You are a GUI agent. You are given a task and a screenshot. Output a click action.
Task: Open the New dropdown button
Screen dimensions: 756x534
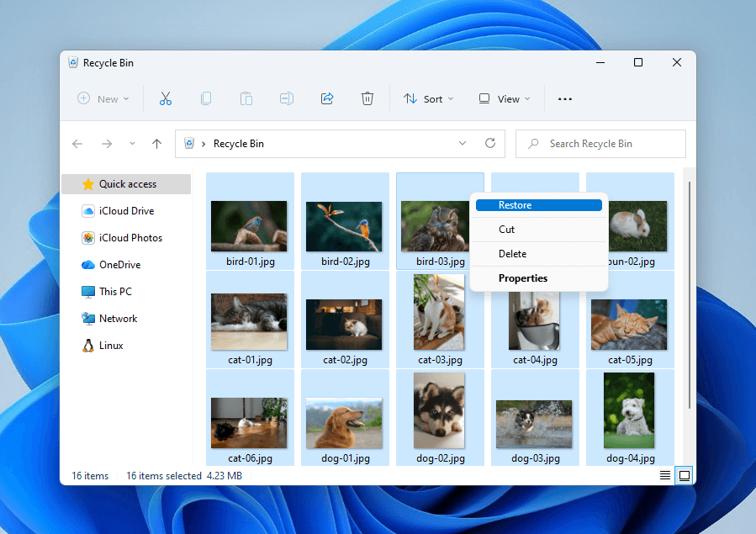pyautogui.click(x=103, y=98)
